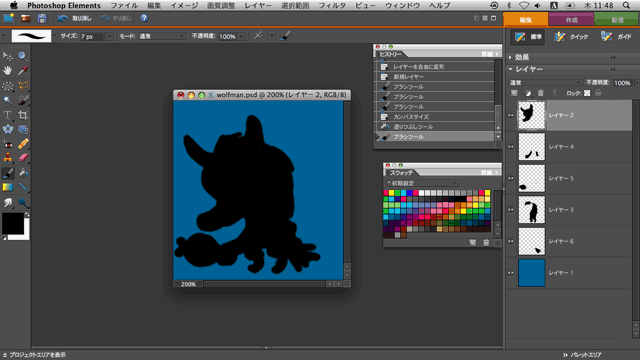Toggle lock transparent pixels checkerboard

(x=587, y=93)
